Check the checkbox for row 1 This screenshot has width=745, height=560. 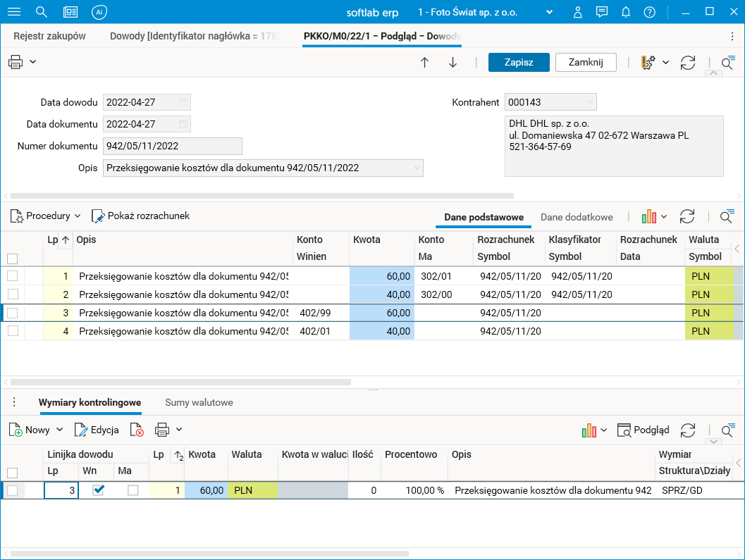click(13, 276)
